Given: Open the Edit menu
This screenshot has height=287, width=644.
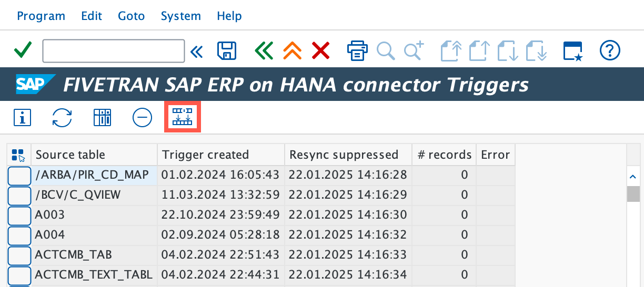Looking at the screenshot, I should 92,16.
